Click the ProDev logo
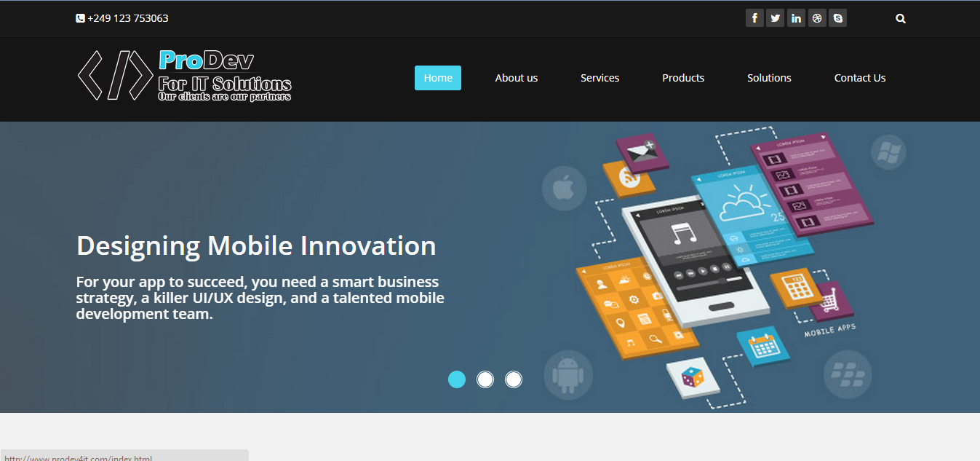The height and width of the screenshot is (461, 980). pyautogui.click(x=185, y=75)
